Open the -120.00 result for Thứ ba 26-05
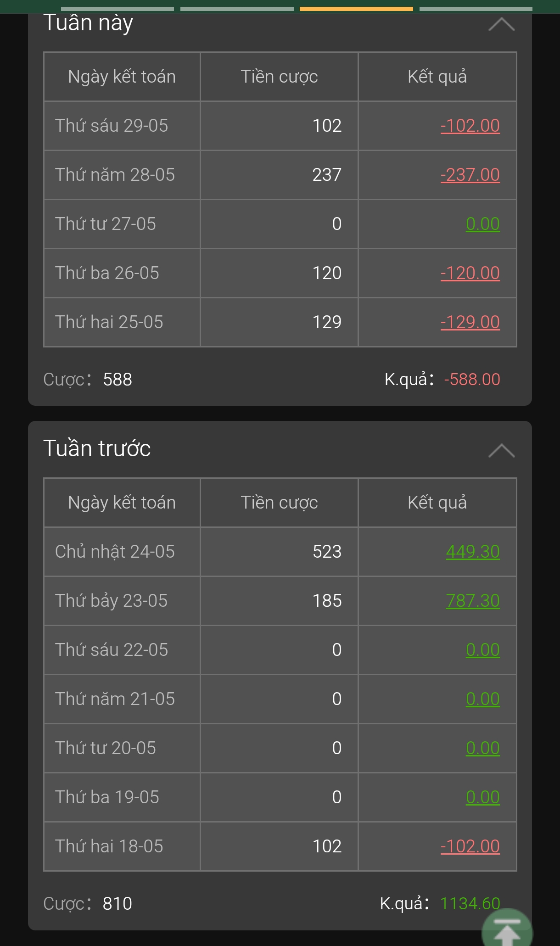This screenshot has height=946, width=560. [470, 273]
